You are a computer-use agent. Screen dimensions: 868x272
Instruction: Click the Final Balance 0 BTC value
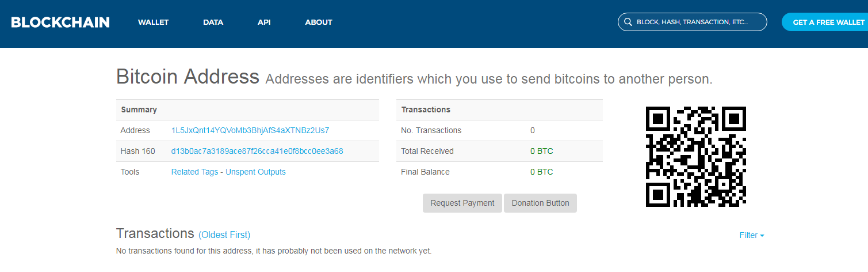(541, 172)
